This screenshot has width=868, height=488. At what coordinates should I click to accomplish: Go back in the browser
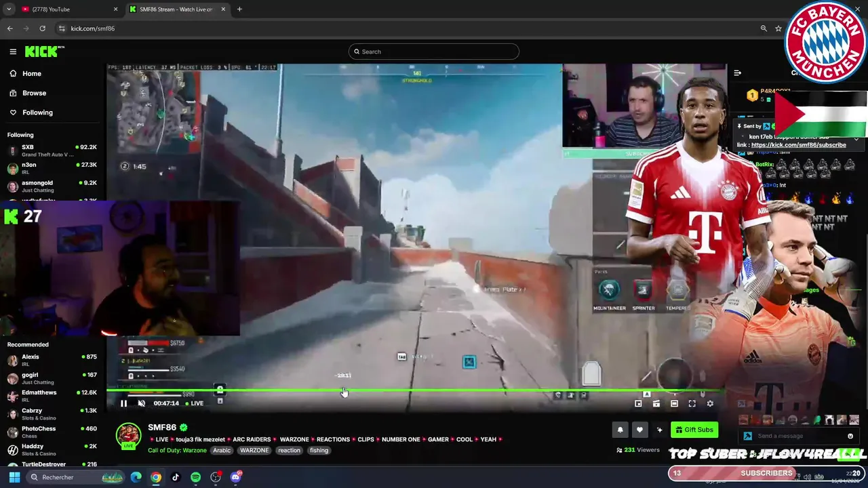pyautogui.click(x=10, y=28)
